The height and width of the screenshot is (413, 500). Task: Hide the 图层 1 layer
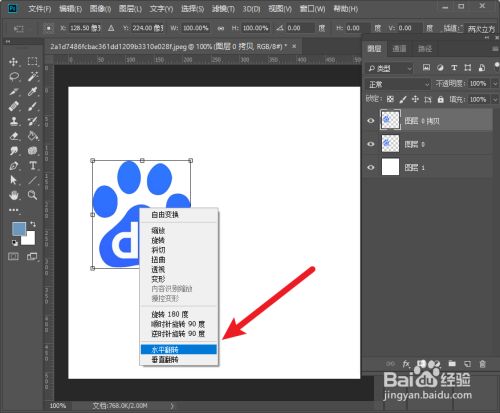click(371, 167)
